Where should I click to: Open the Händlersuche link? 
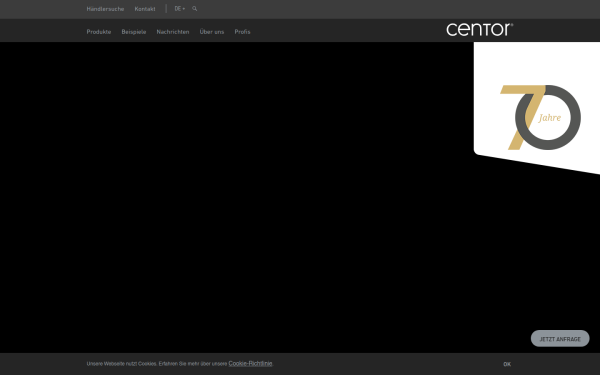coord(105,9)
